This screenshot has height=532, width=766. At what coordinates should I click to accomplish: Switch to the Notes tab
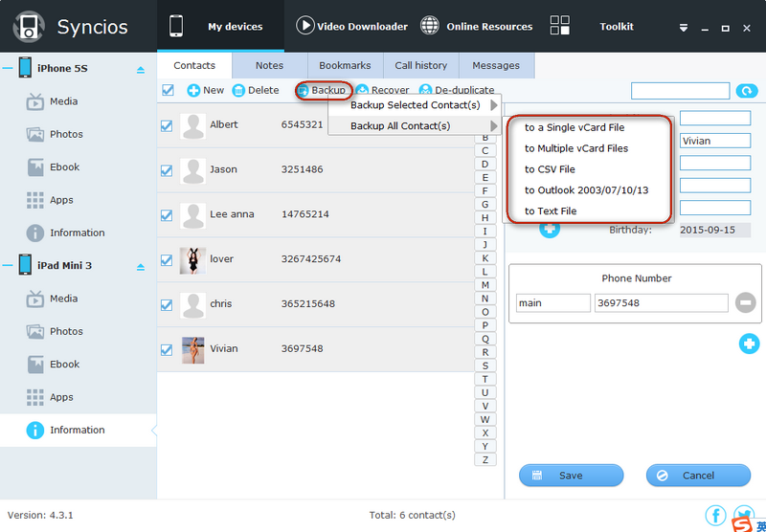pyautogui.click(x=270, y=65)
